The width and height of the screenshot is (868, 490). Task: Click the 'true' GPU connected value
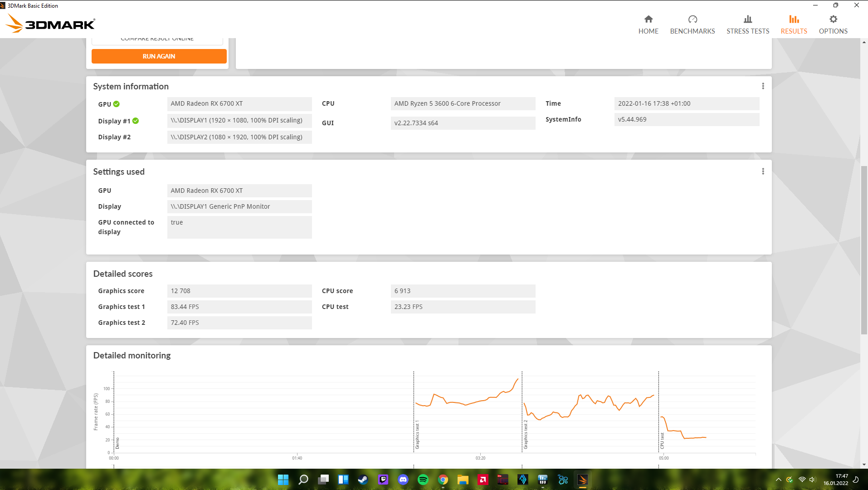239,227
